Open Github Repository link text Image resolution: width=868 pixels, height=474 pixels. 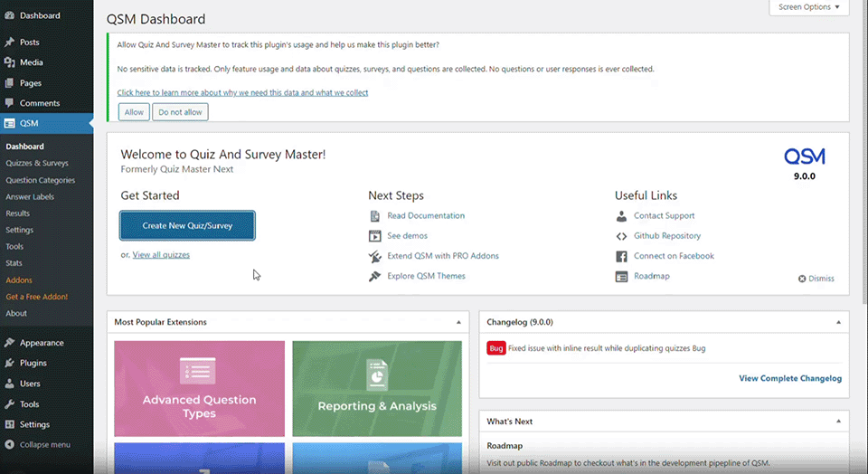click(x=667, y=236)
